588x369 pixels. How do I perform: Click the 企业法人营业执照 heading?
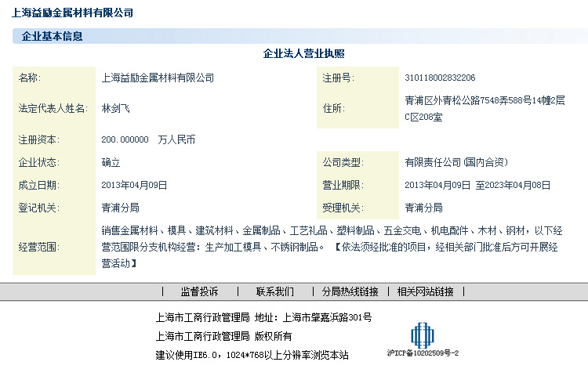pos(303,53)
